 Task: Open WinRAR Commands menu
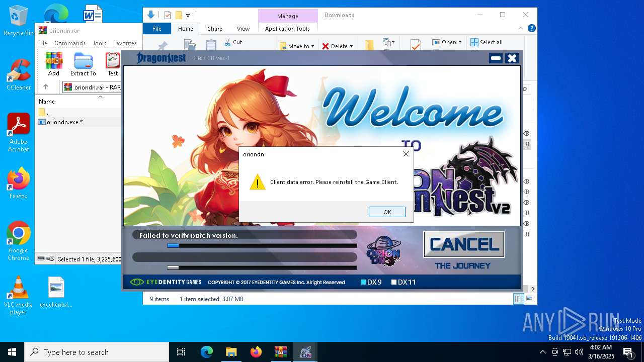click(70, 43)
